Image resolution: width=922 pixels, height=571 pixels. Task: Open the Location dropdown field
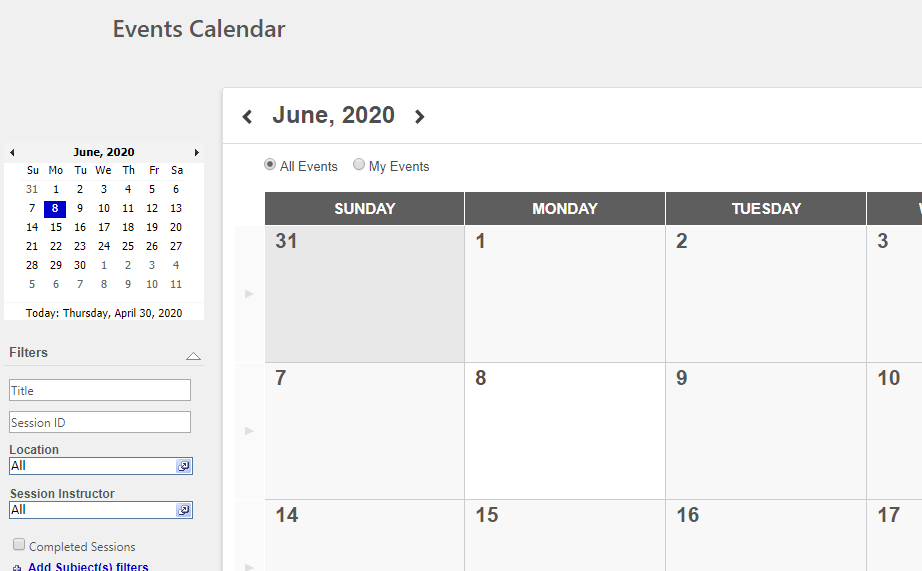tap(92, 466)
